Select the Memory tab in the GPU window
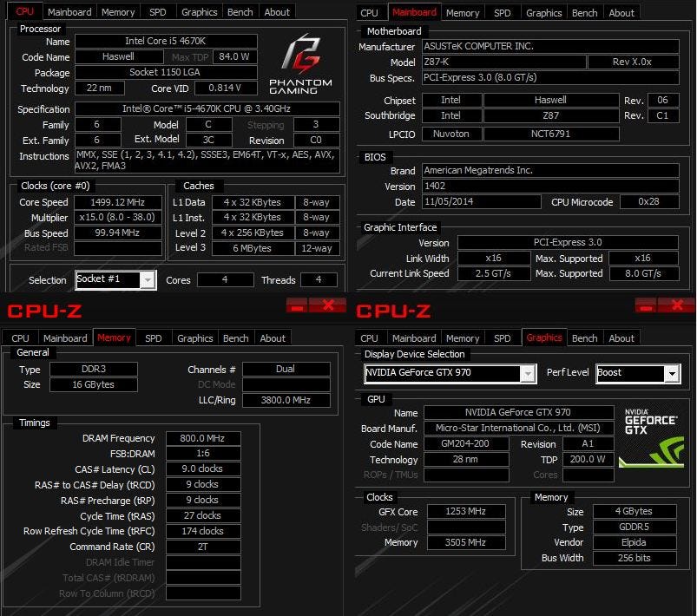 point(463,338)
